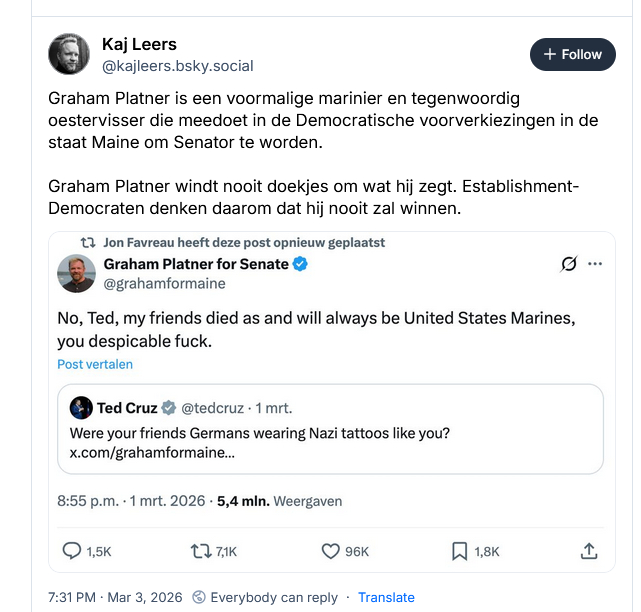641x612 pixels.
Task: Click Kaj Leers' profile avatar
Action: click(67, 54)
